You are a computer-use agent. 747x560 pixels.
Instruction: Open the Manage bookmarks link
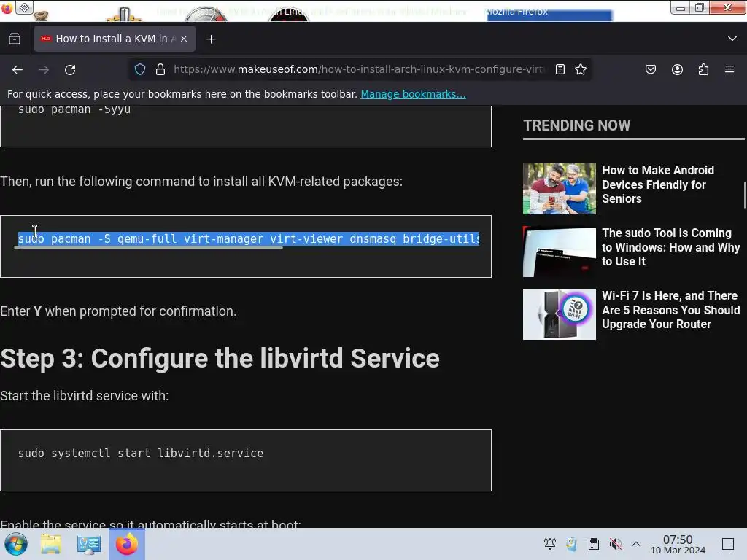click(x=413, y=94)
